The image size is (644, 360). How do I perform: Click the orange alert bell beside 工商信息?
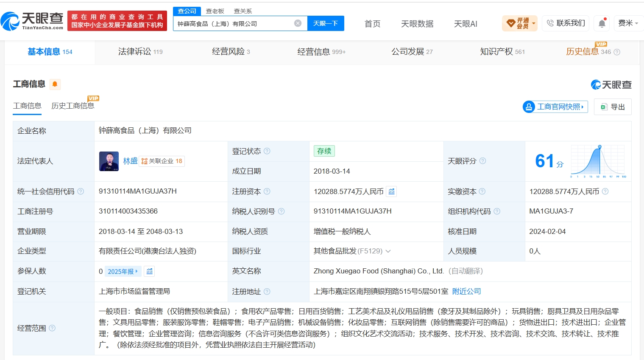[55, 84]
